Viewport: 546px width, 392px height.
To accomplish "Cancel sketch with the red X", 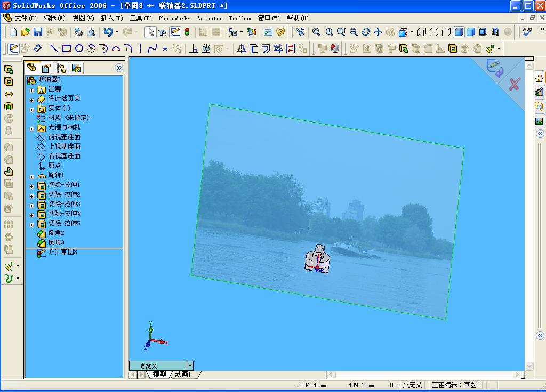I will (515, 84).
